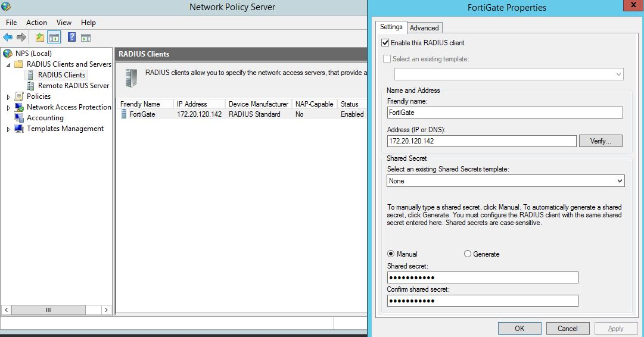
Task: Open the Help menu
Action: [x=88, y=23]
